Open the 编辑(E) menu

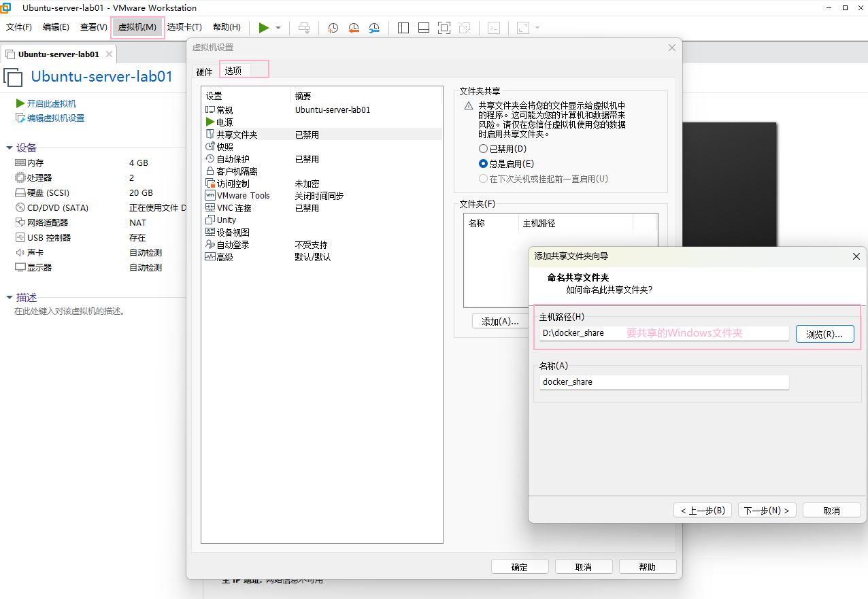coord(56,27)
